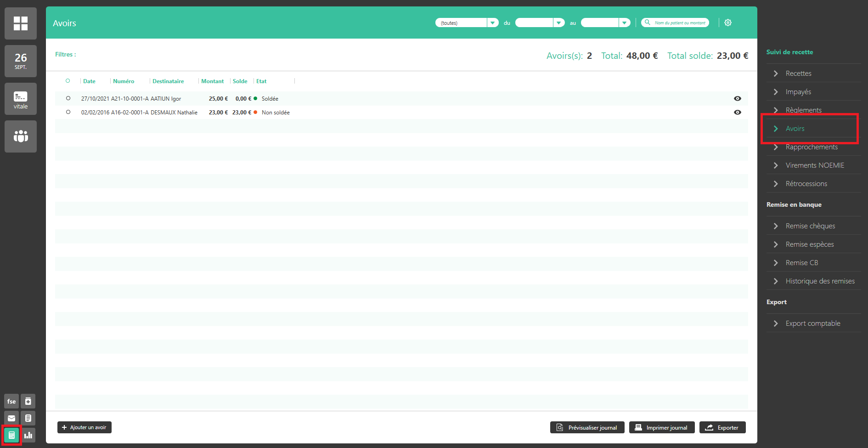This screenshot has width=868, height=448.
Task: Open the patients group icon
Action: [21, 136]
